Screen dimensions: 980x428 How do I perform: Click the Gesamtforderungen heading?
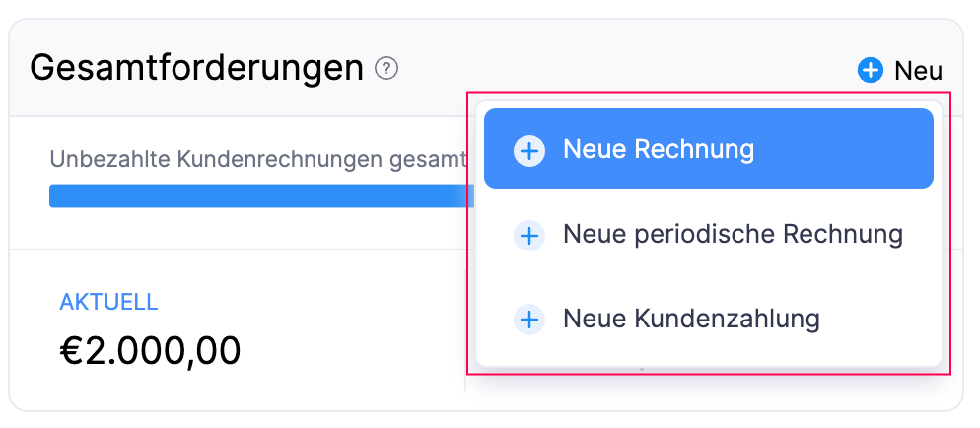(x=197, y=68)
